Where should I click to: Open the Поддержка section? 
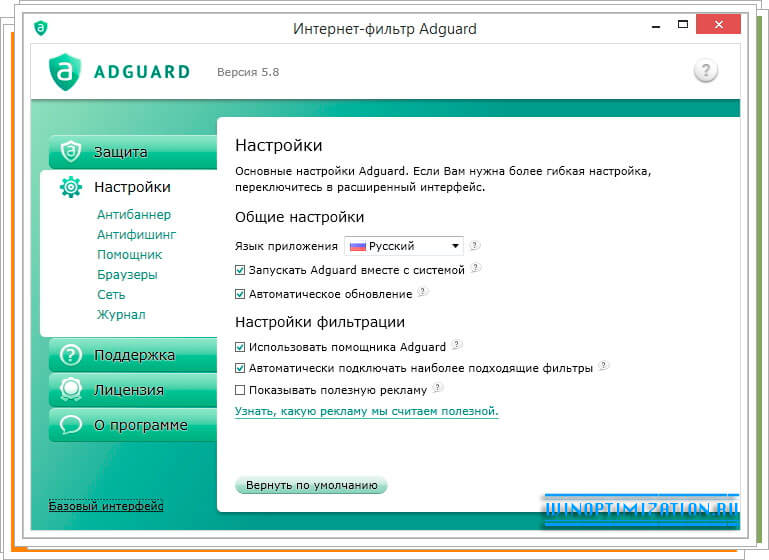click(x=132, y=355)
